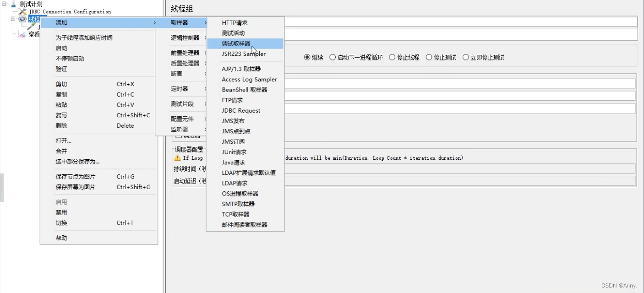Click the JDBC Connection Configuration wrench icon
This screenshot has height=293, width=644.
coord(22,11)
